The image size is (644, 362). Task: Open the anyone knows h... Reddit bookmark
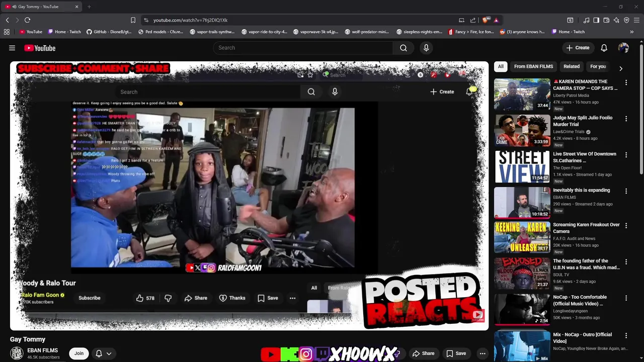point(522,32)
